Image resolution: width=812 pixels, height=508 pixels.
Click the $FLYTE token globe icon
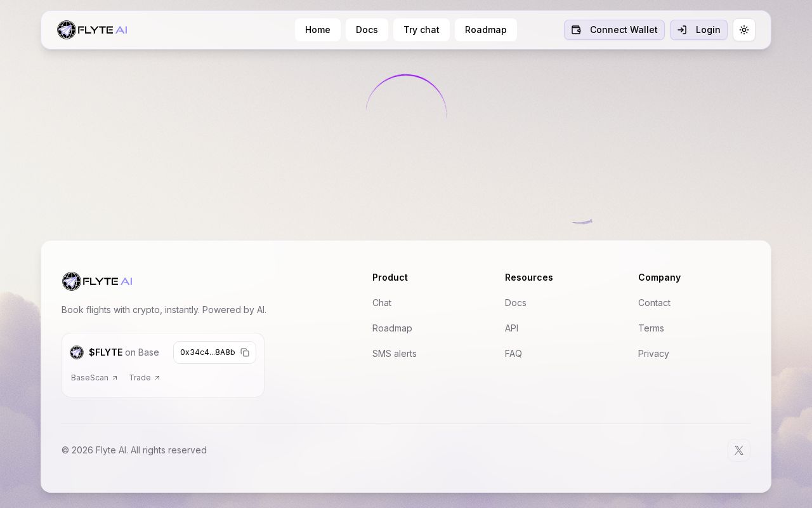pyautogui.click(x=77, y=352)
